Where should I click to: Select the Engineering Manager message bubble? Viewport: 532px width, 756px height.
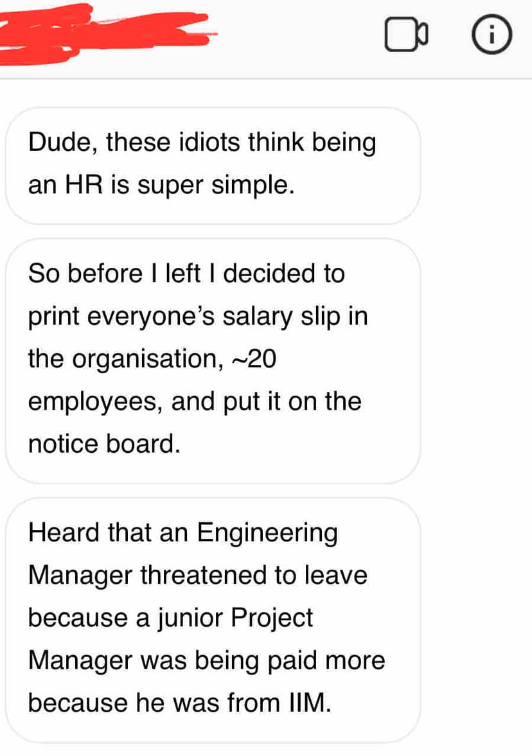212,618
